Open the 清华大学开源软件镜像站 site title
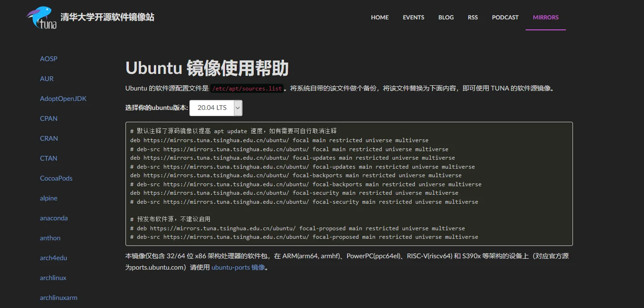The height and width of the screenshot is (308, 644). point(107,18)
